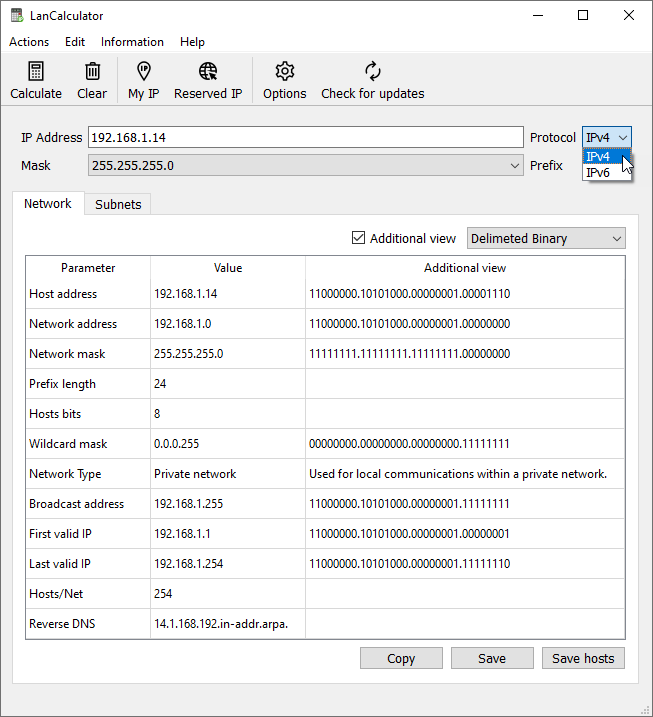Toggle the Additional view checkbox
The image size is (653, 717).
359,238
